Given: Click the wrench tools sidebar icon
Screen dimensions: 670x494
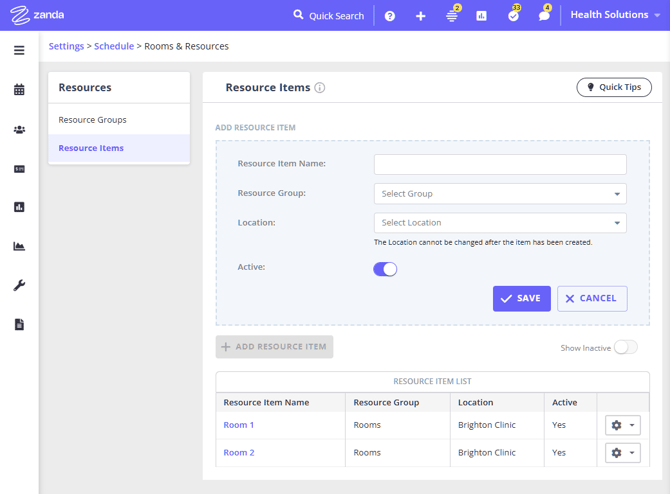Looking at the screenshot, I should tap(19, 285).
